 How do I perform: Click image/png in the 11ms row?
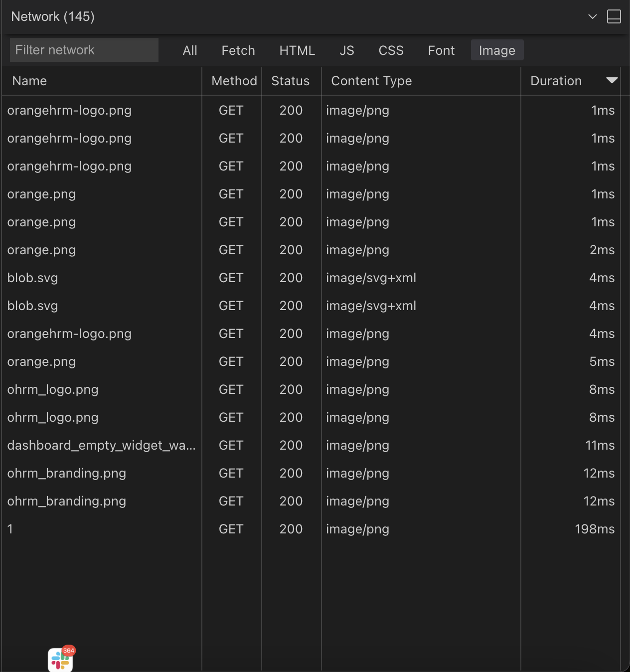point(357,445)
